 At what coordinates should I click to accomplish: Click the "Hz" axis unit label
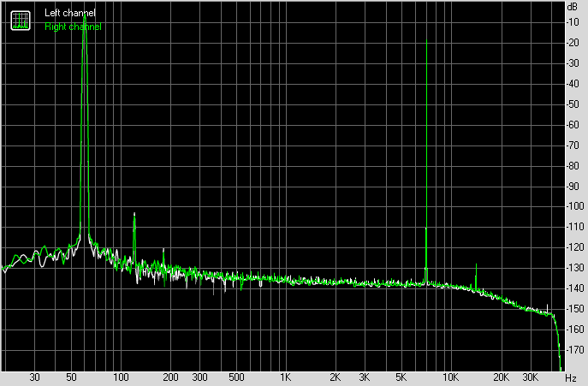click(x=571, y=377)
